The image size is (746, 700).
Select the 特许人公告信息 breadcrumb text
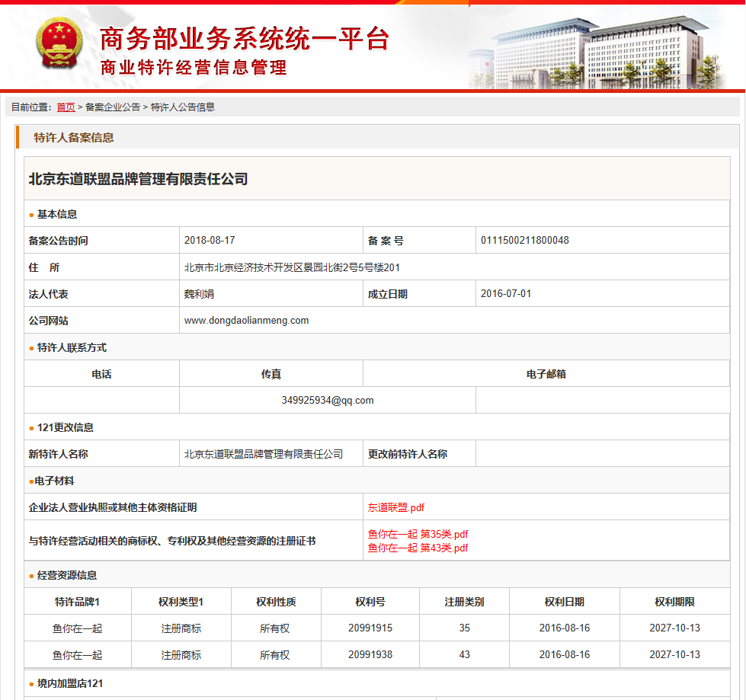183,107
